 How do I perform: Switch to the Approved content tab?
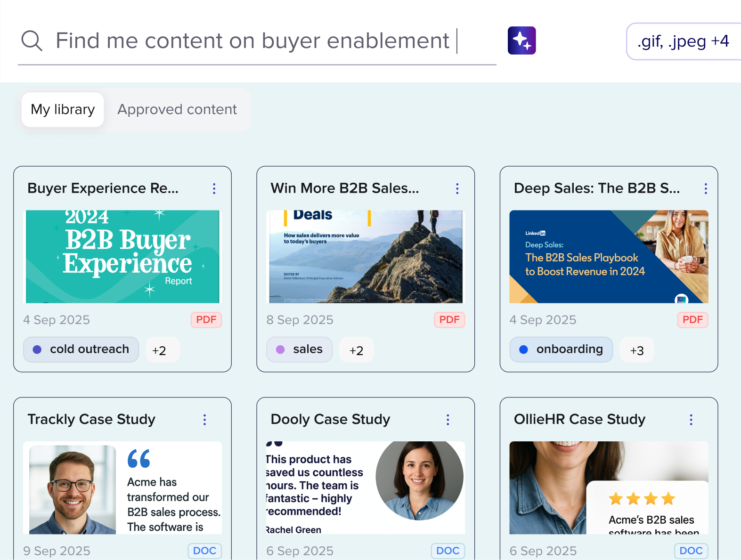pyautogui.click(x=177, y=110)
